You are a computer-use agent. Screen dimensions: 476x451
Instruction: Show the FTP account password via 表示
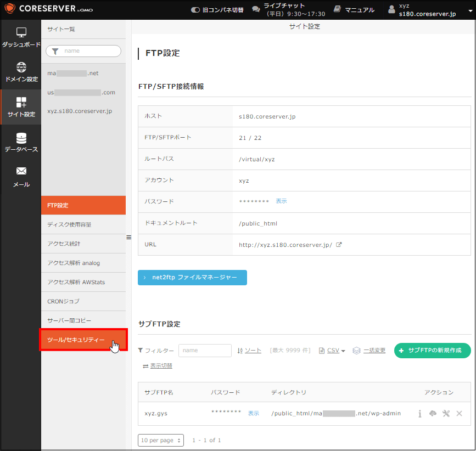pyautogui.click(x=281, y=201)
